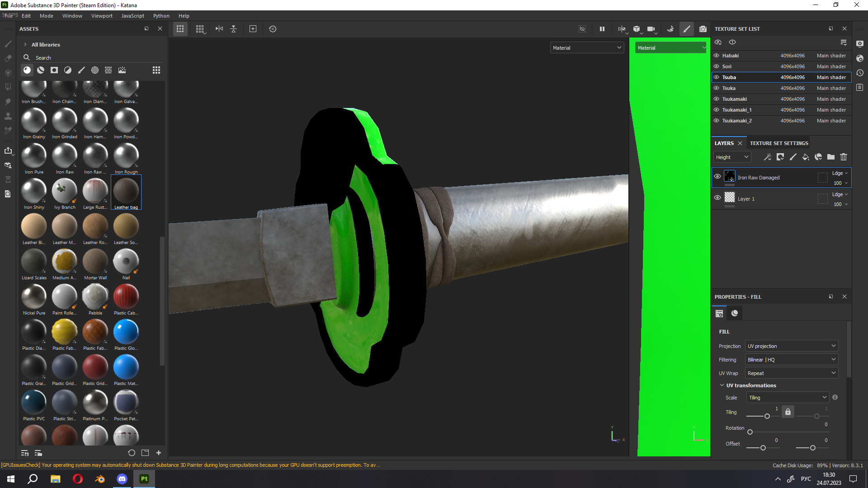Screen dimensions: 868x488
Task: Open the Window menu
Action: point(72,15)
